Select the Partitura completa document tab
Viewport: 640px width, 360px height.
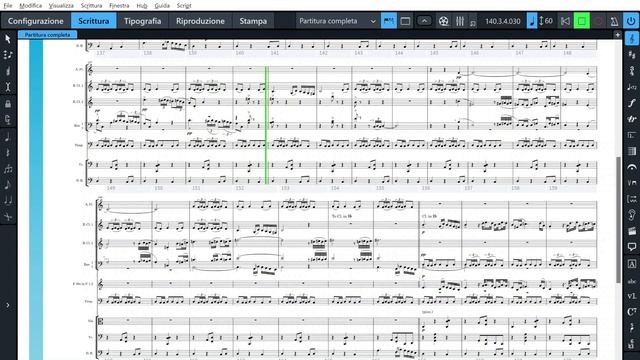(x=47, y=35)
